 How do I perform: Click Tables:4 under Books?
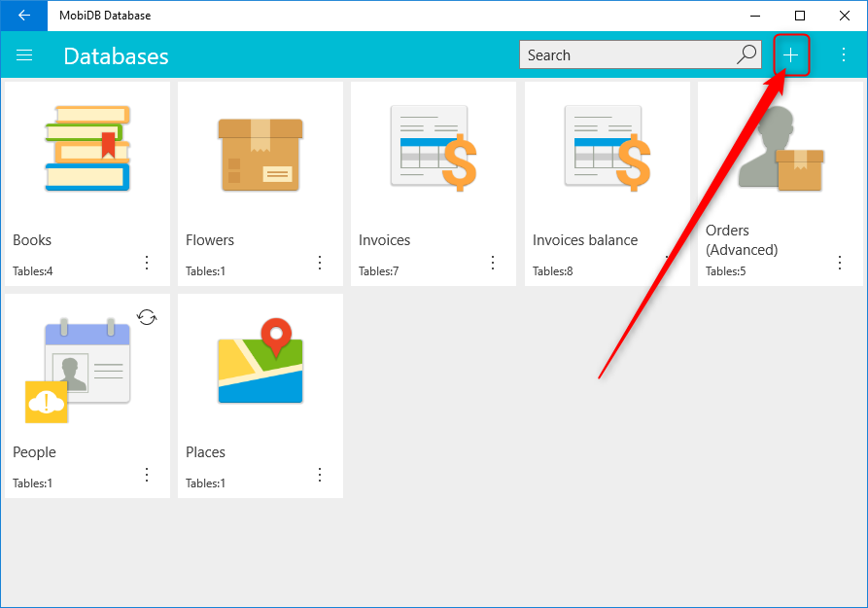click(x=33, y=271)
